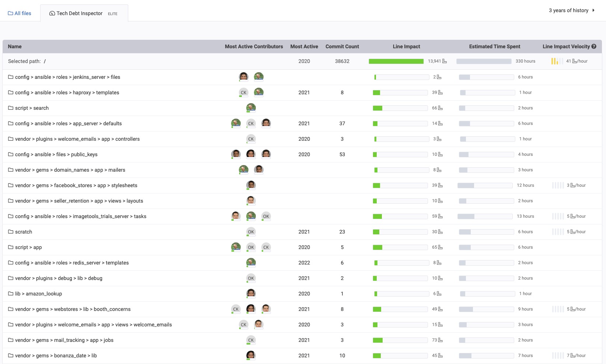
Task: Click the contributor avatar for bonanza_date lib row
Action: pos(251,355)
